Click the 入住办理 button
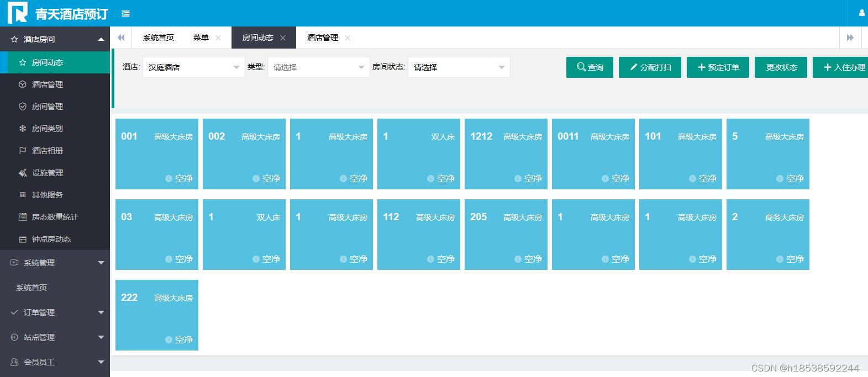Viewport: 868px width, 377px height. coord(840,67)
